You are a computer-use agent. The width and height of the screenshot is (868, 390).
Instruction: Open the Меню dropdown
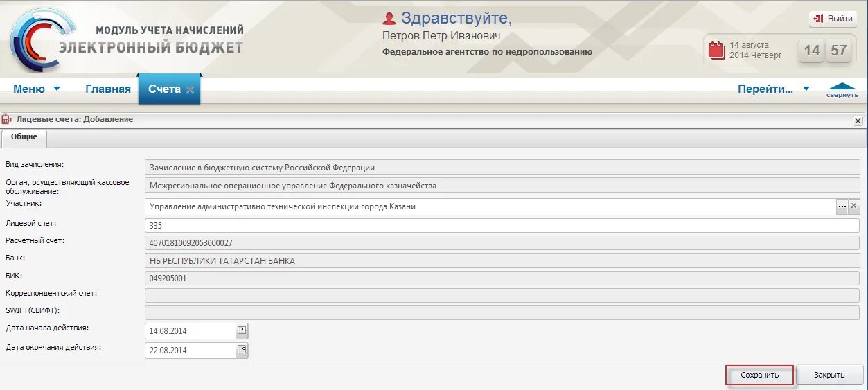[37, 89]
